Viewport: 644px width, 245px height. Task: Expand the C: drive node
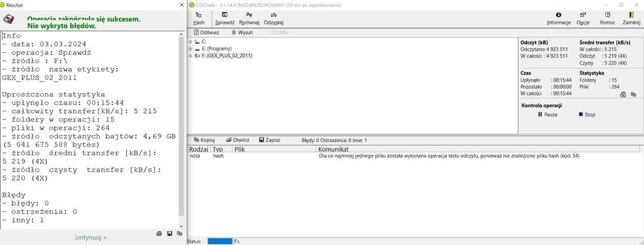190,42
